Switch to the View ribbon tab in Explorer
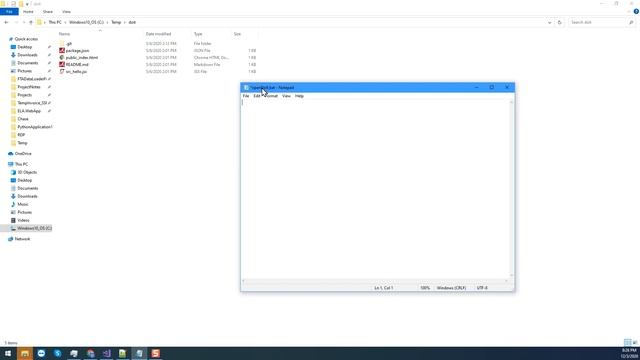This screenshot has width=640, height=360. [66, 12]
